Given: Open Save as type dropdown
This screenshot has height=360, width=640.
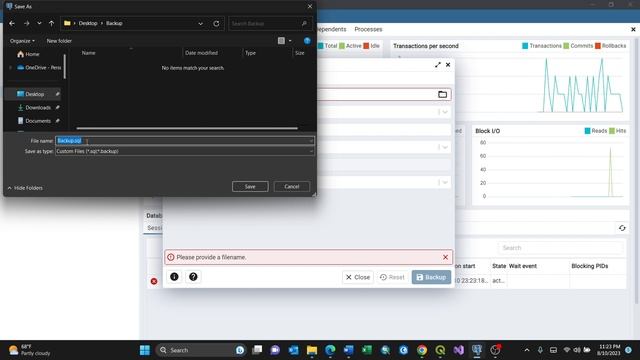Looking at the screenshot, I should (x=184, y=151).
